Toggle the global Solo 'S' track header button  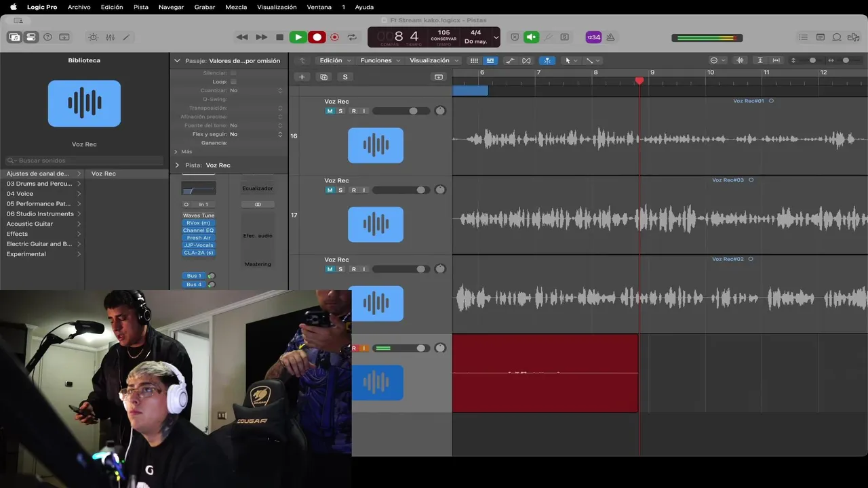345,77
